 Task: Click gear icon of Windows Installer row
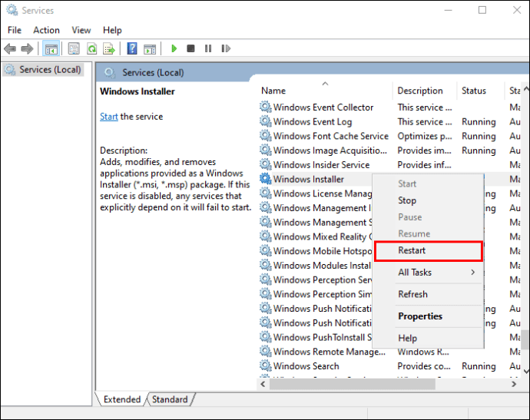tap(265, 179)
